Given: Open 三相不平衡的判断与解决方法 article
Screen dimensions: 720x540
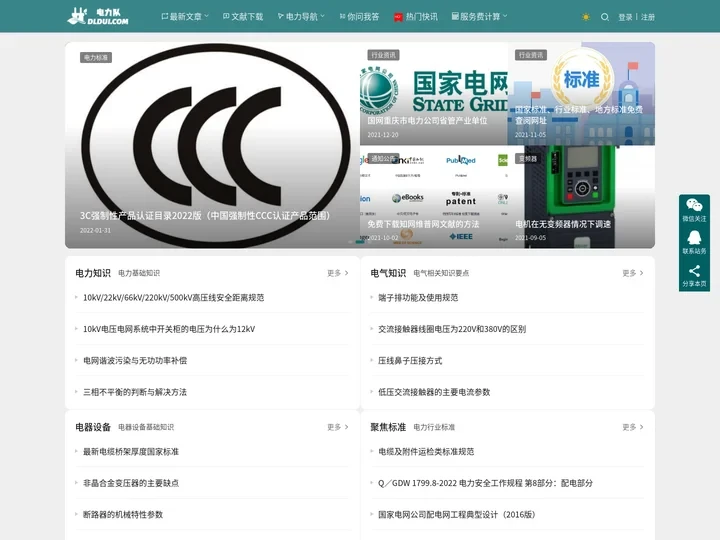Looking at the screenshot, I should click(135, 392).
